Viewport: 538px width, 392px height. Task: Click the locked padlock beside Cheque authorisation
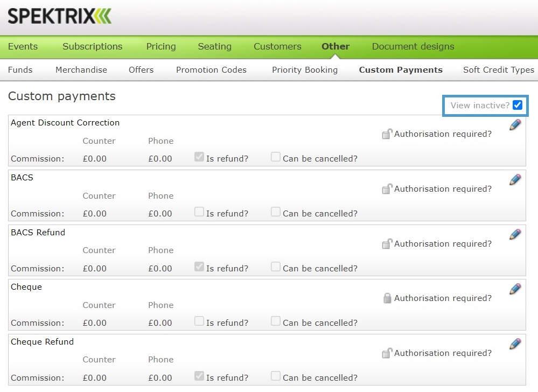click(387, 297)
